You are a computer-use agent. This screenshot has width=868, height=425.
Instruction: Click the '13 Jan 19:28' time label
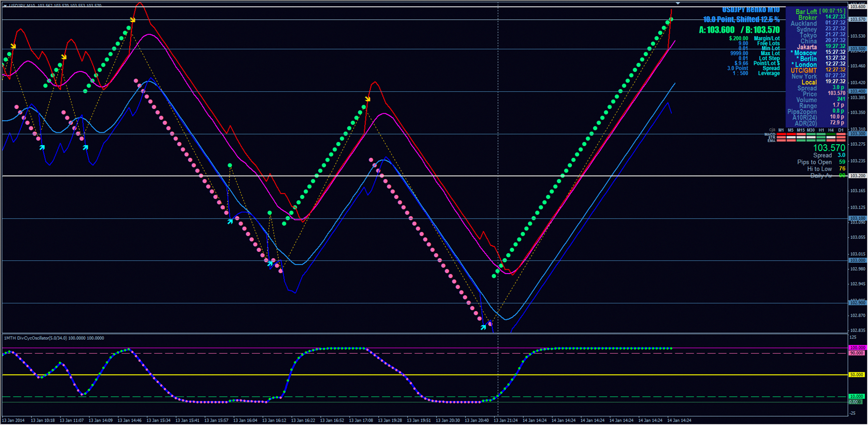390,420
